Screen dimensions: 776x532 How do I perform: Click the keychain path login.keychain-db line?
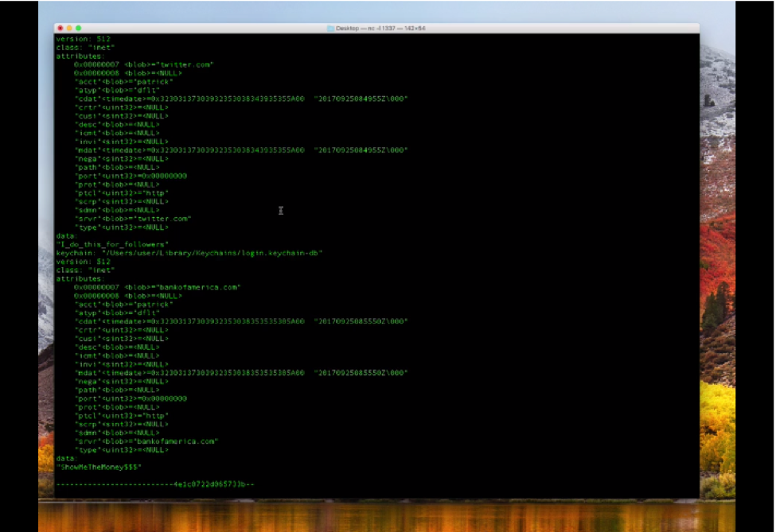[189, 253]
